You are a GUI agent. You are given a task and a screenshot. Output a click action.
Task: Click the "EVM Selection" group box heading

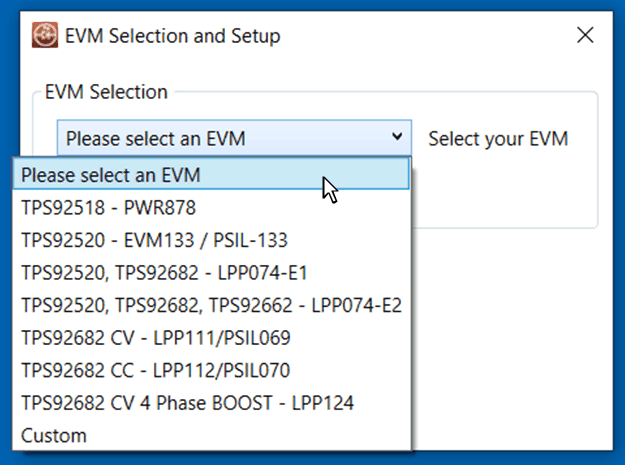pos(106,92)
